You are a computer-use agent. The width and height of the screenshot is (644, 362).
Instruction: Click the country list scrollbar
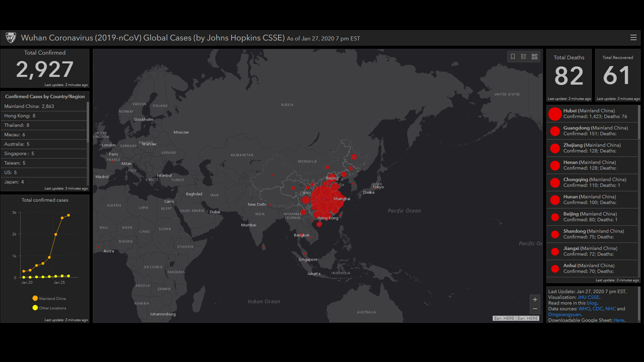(88, 122)
